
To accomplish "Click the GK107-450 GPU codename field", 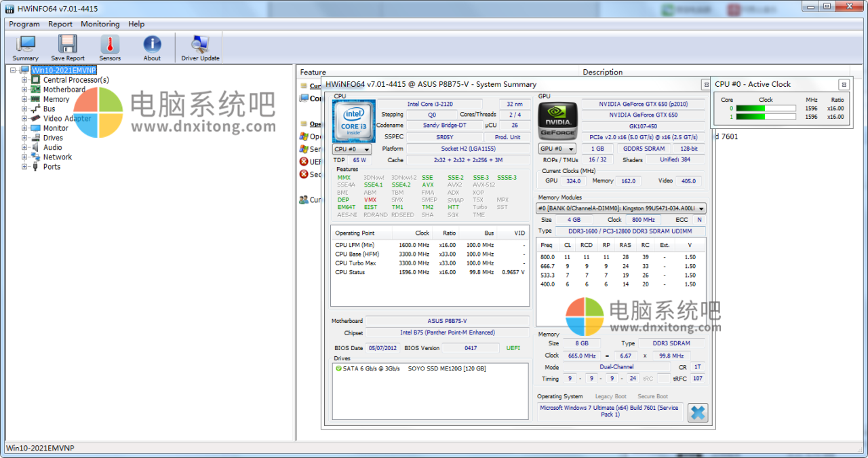I will [x=644, y=126].
